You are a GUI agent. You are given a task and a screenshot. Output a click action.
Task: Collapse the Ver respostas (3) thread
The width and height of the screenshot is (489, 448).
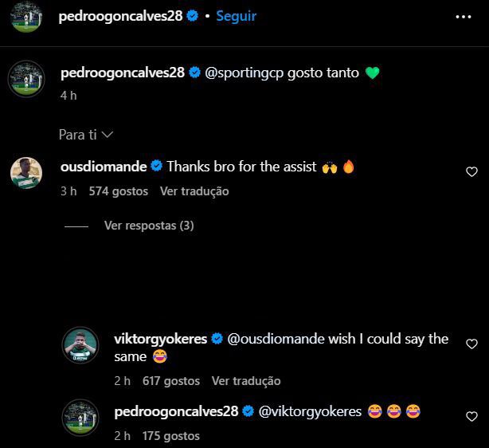[148, 226]
